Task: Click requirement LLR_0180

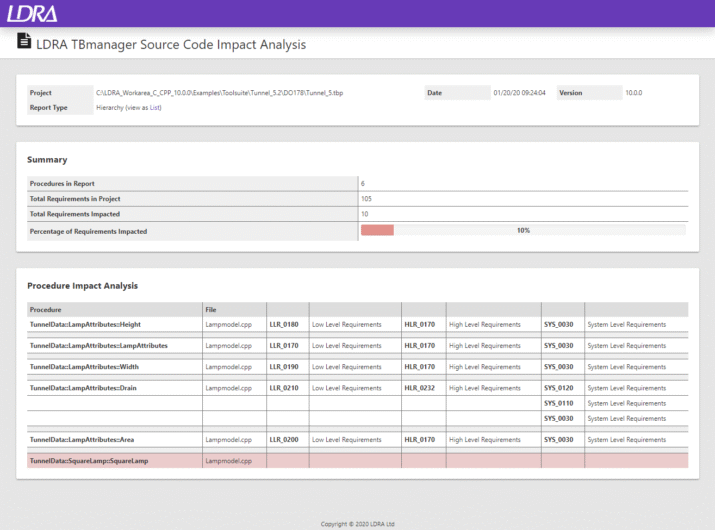Action: coord(284,325)
